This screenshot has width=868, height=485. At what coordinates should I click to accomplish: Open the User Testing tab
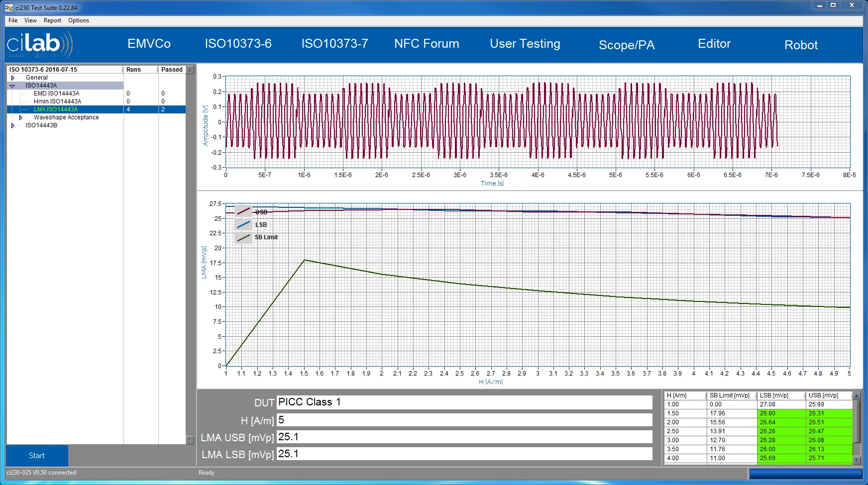(x=525, y=44)
